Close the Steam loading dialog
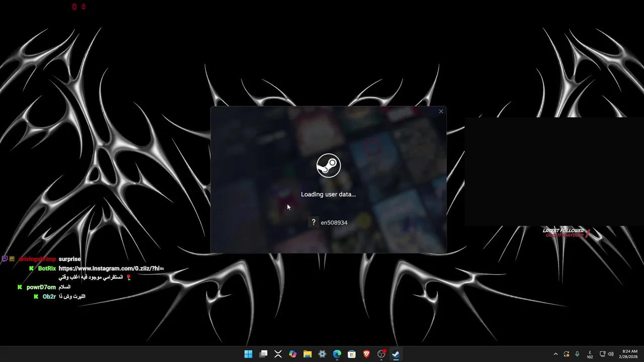 pyautogui.click(x=441, y=112)
